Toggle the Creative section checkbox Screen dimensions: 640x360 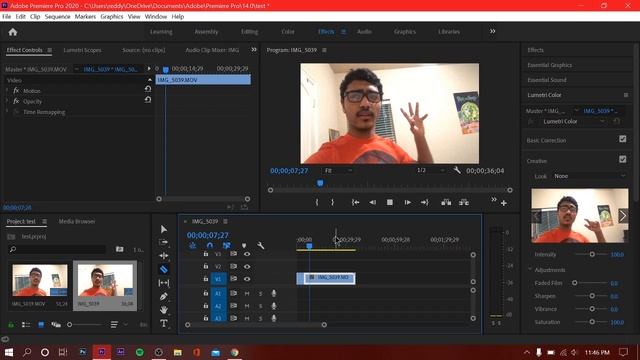622,159
